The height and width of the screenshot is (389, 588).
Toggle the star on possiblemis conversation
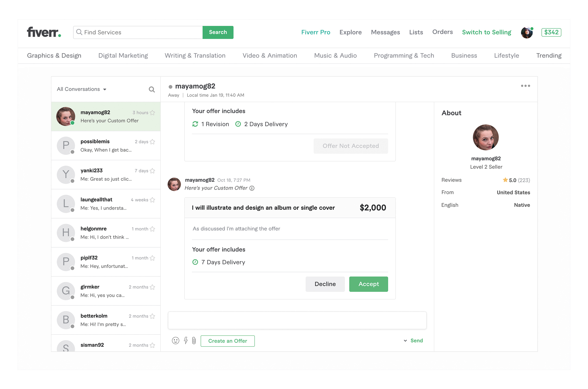pyautogui.click(x=152, y=142)
